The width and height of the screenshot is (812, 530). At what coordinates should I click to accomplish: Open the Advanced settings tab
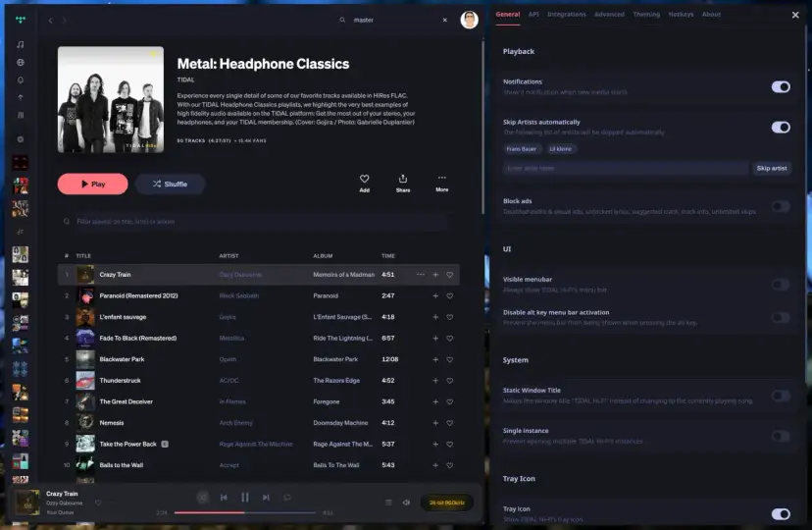click(x=609, y=15)
